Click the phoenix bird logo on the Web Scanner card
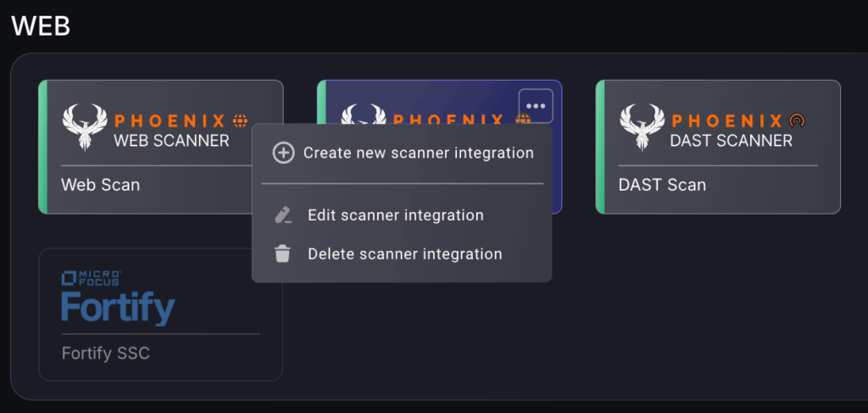Screen dimensions: 868x413 83,127
